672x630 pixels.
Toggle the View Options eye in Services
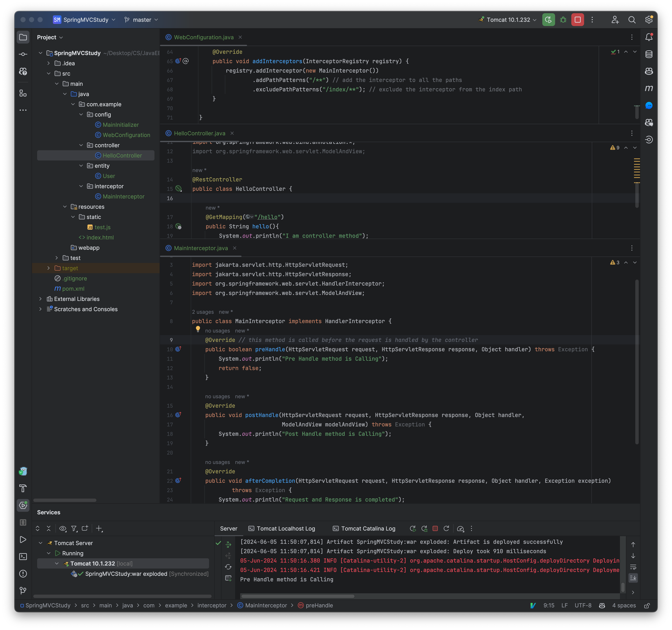tap(63, 528)
